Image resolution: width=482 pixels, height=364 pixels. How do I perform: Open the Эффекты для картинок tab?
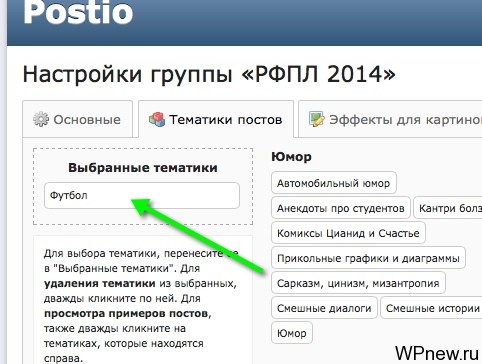[x=390, y=119]
